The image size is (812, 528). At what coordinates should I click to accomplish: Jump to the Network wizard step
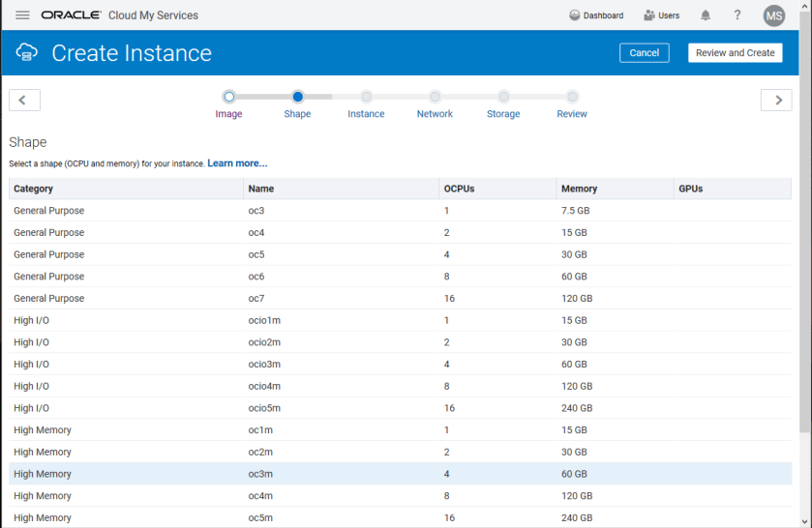pos(435,97)
